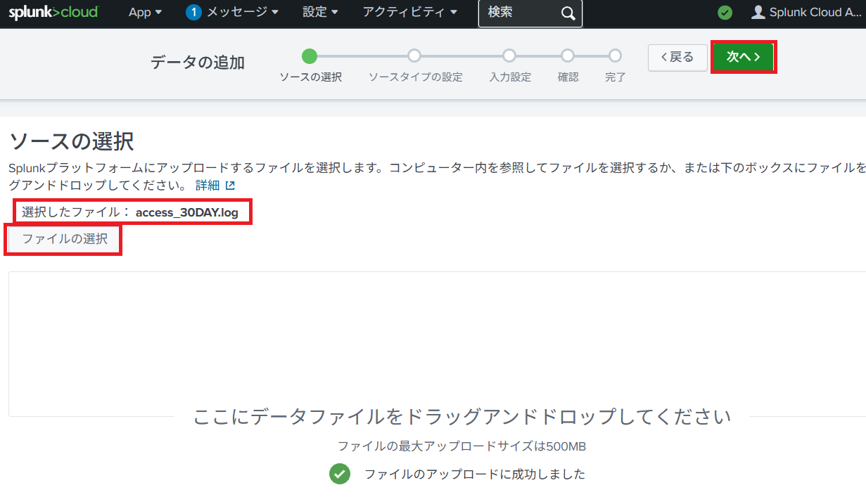Click the 完了 step circle
The height and width of the screenshot is (504, 866).
(x=615, y=56)
